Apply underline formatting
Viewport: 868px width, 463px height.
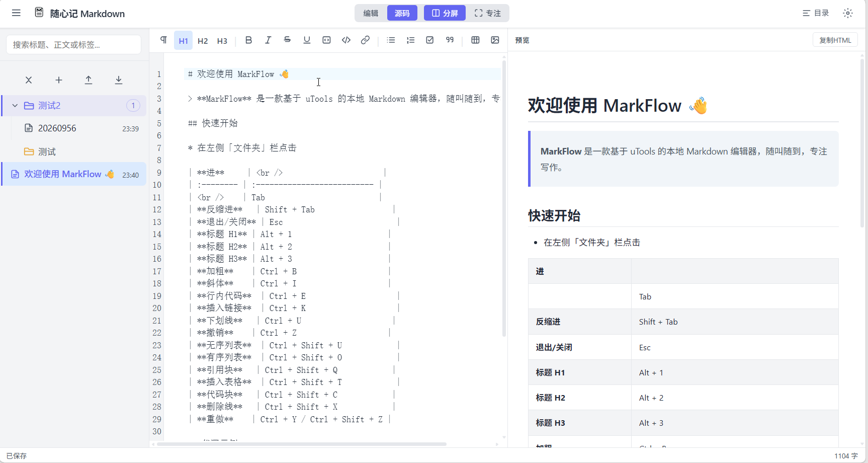pyautogui.click(x=307, y=40)
